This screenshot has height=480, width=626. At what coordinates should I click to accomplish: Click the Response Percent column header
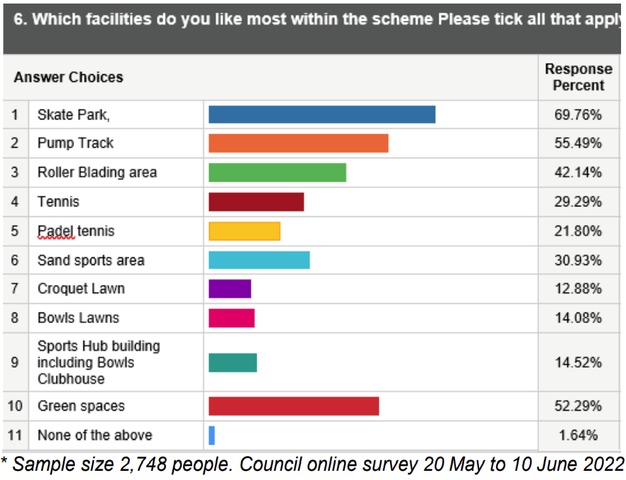tap(578, 77)
